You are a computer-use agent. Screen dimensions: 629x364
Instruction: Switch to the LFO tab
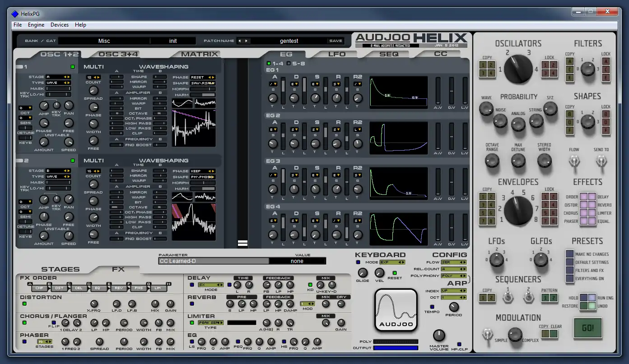pos(337,54)
